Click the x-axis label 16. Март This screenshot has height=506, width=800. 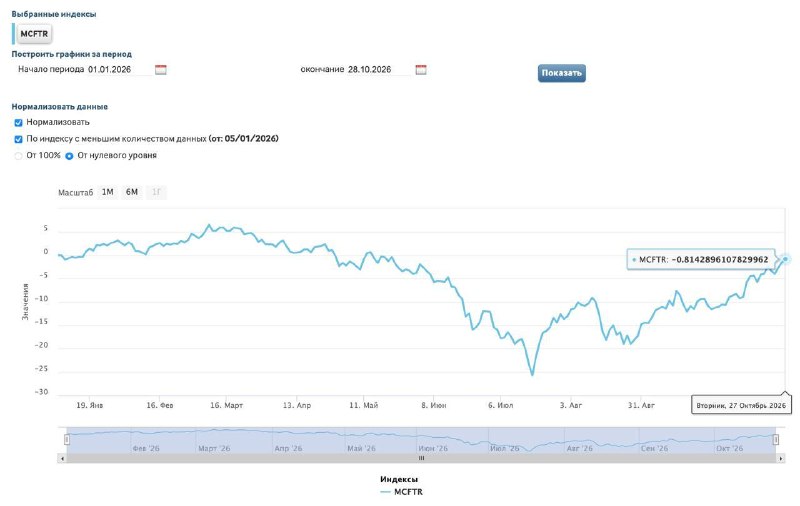(x=227, y=405)
